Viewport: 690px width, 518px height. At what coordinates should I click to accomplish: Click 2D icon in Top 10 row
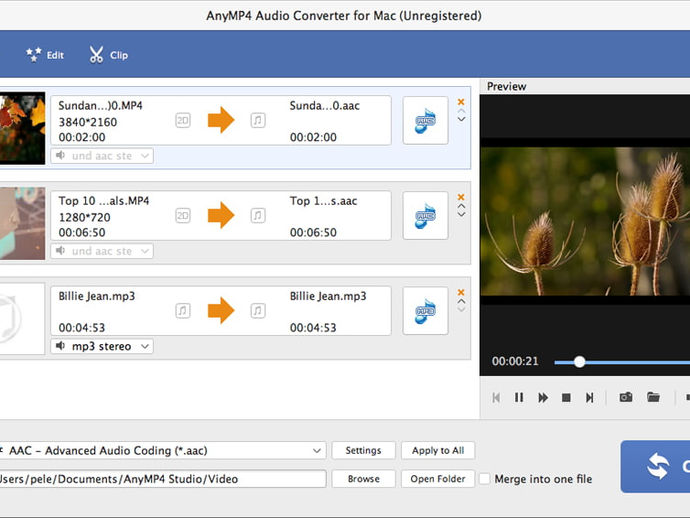coord(183,215)
